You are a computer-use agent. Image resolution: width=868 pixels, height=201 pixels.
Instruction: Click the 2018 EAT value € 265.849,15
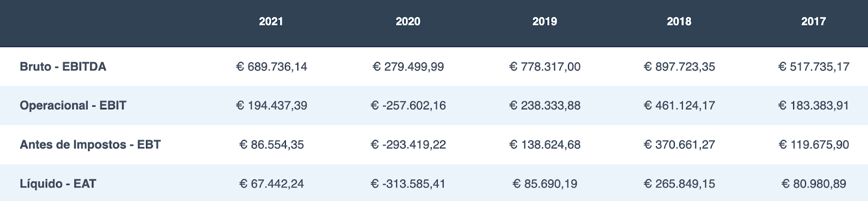click(x=679, y=184)
